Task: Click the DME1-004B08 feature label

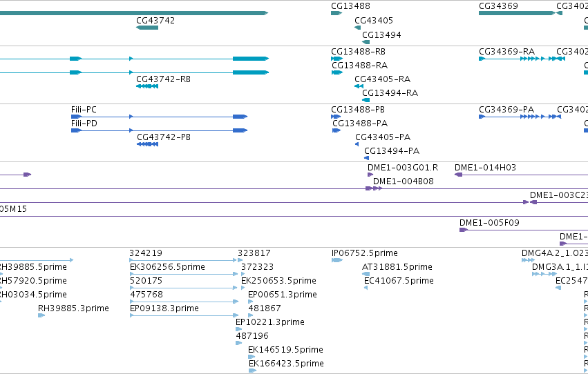Action: pos(403,181)
